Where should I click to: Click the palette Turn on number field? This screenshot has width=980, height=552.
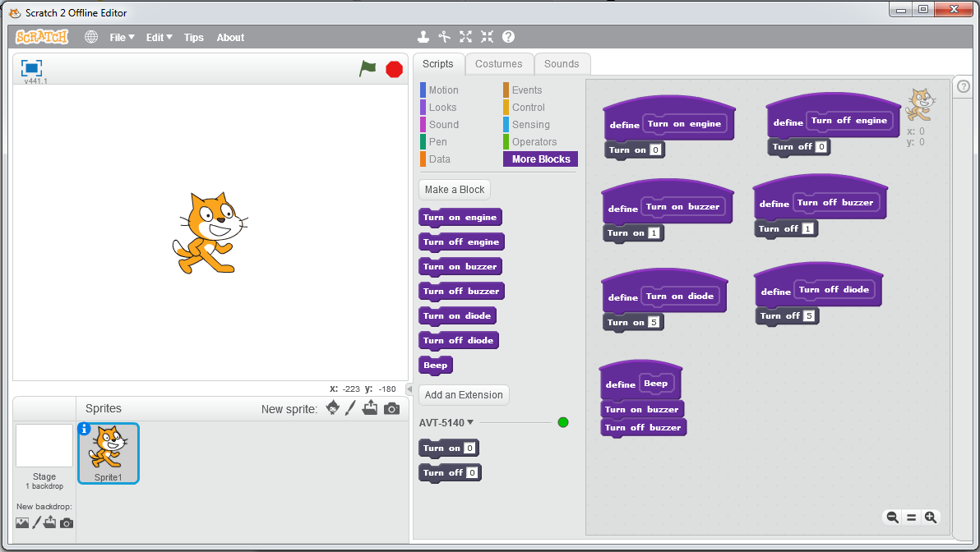pos(469,448)
